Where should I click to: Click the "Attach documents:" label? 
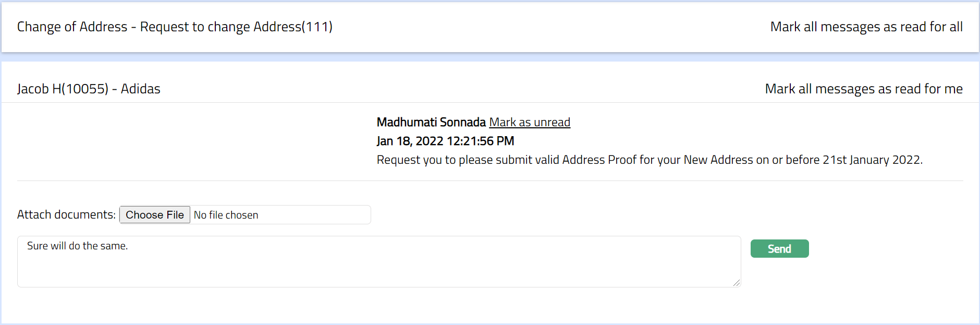coord(66,214)
